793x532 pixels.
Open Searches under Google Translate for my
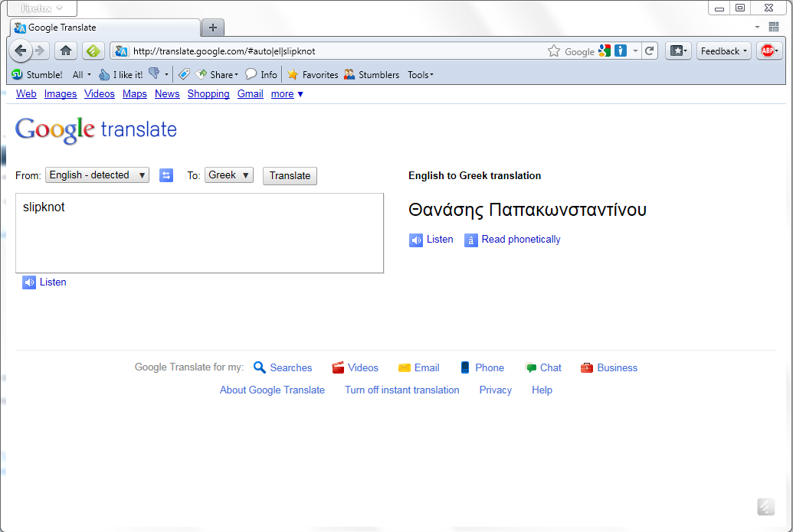click(283, 367)
